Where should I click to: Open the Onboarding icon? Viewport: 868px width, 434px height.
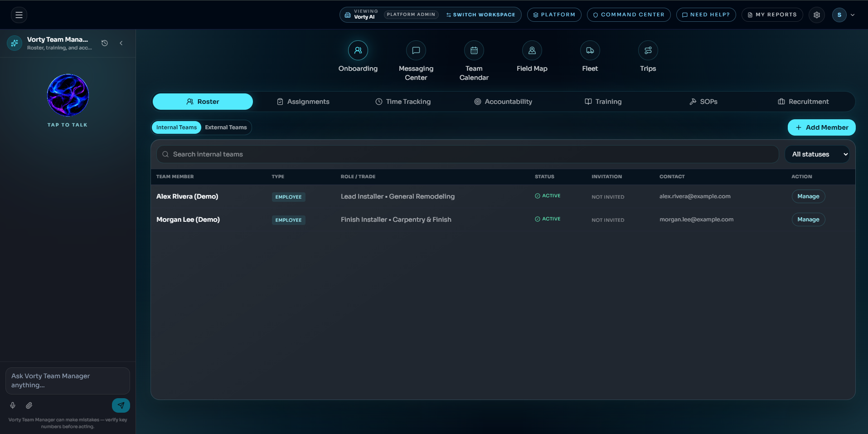coord(358,50)
